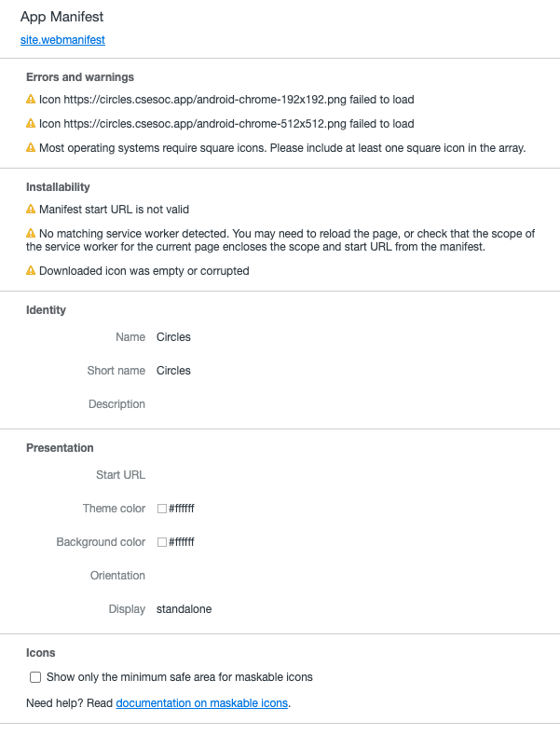Click warning icon beside android-chrome-192x192 load failure
The width and height of the screenshot is (560, 748).
point(29,100)
